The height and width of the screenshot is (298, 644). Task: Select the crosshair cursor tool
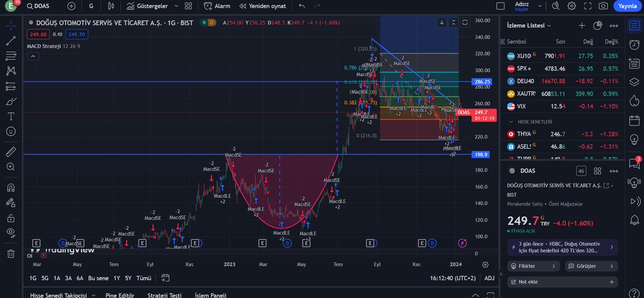[11, 25]
